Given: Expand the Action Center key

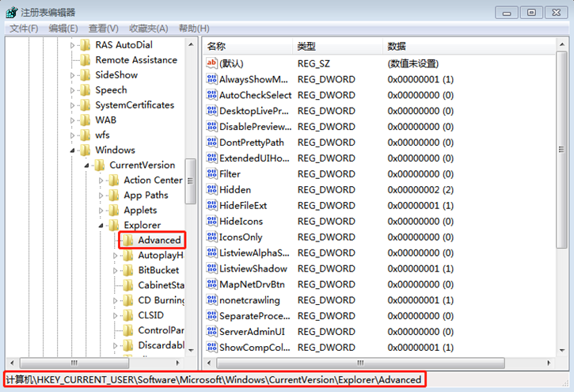Looking at the screenshot, I should click(x=101, y=181).
